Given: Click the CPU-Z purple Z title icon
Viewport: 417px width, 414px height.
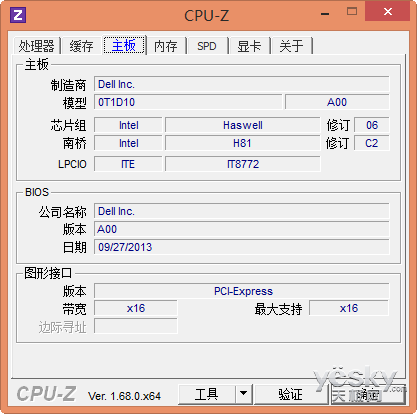Looking at the screenshot, I should tap(18, 15).
